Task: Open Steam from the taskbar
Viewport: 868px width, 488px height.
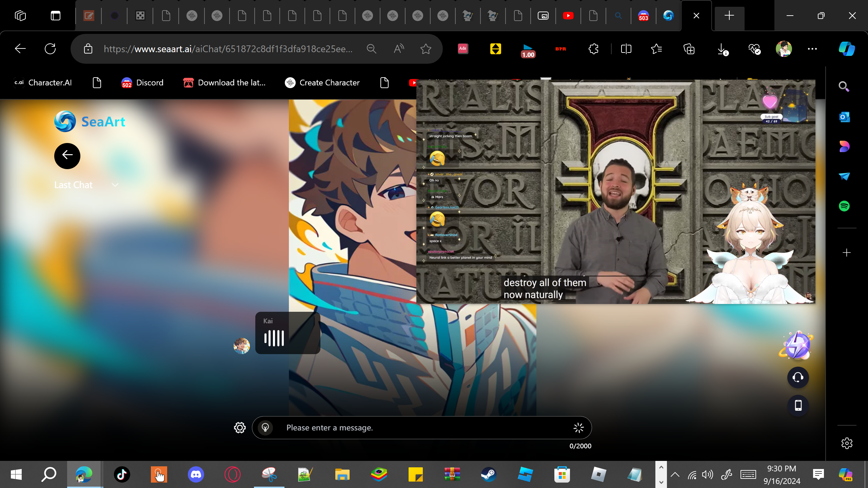Action: coord(489,474)
